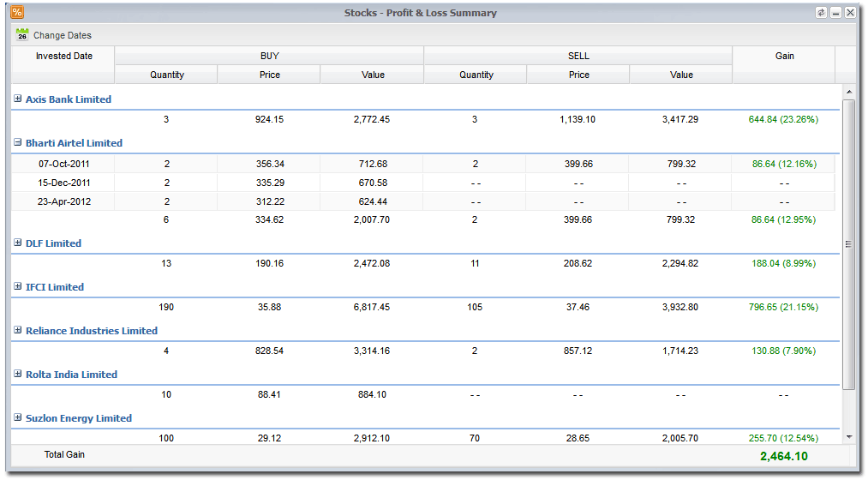Click gain value 86.64 (12.16%)
Image resolution: width=868 pixels, height=480 pixels.
point(784,164)
